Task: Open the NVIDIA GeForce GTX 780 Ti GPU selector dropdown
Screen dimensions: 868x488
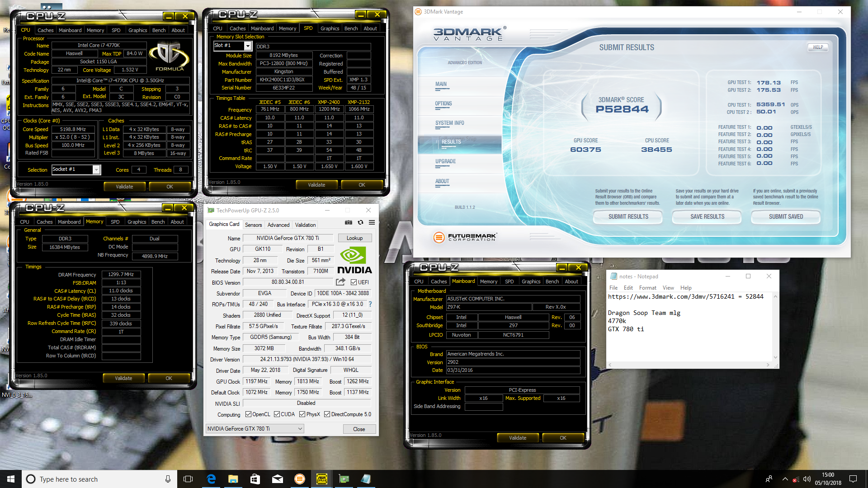Action: (255, 428)
